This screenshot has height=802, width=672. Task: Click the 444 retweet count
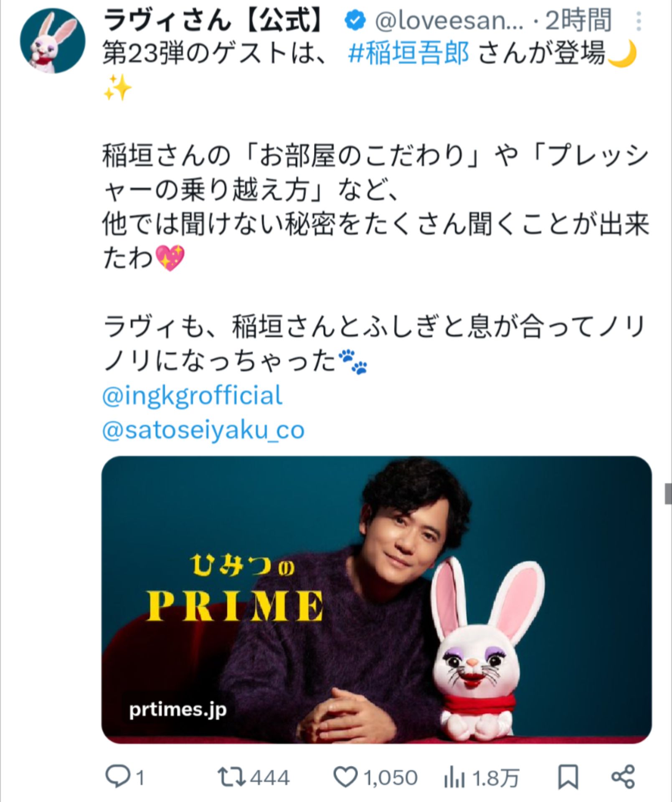[269, 778]
